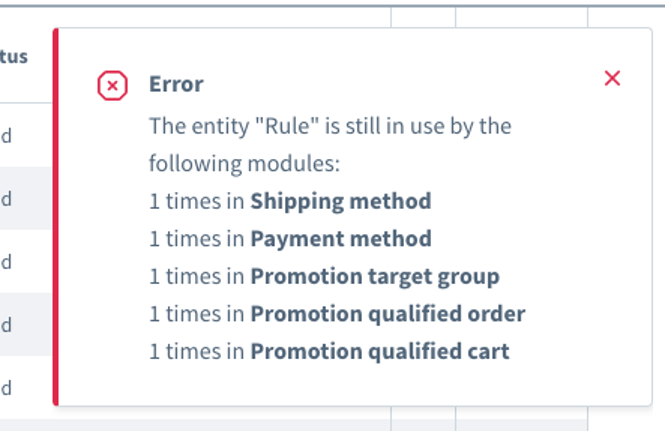Screen dimensions: 666x432
Task: Click the 'The entity "Rule" is still in use' line
Action: 330,126
